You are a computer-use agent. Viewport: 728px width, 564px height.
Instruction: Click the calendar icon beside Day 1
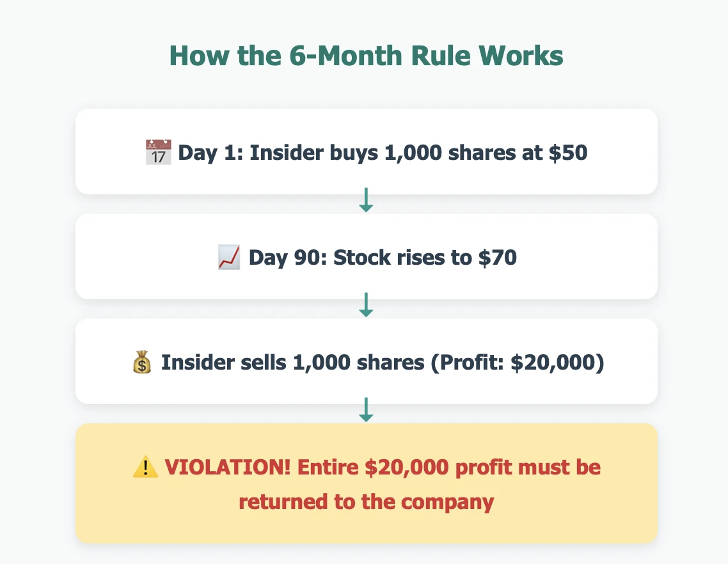[x=159, y=153]
